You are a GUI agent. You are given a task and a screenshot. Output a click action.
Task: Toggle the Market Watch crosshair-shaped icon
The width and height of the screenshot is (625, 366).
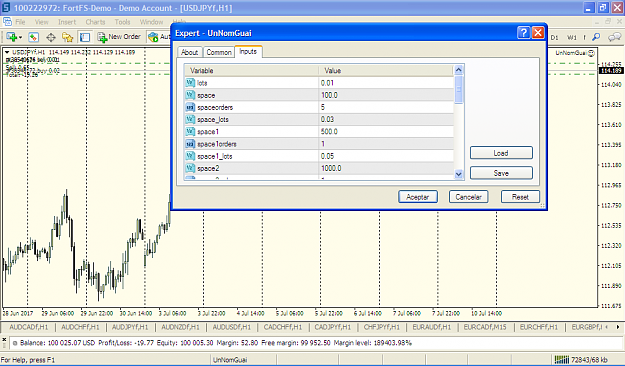(51, 37)
